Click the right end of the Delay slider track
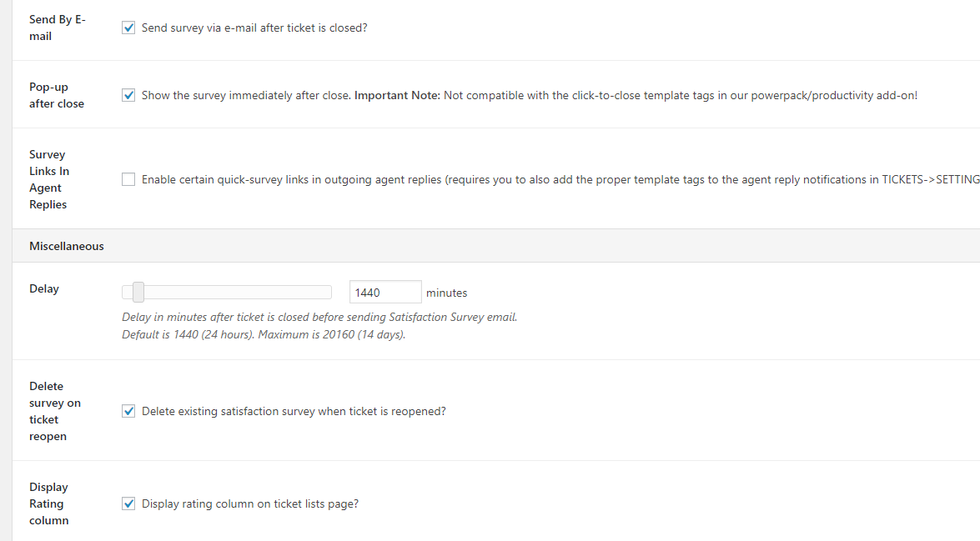Screen dimensions: 980x541 [x=328, y=292]
